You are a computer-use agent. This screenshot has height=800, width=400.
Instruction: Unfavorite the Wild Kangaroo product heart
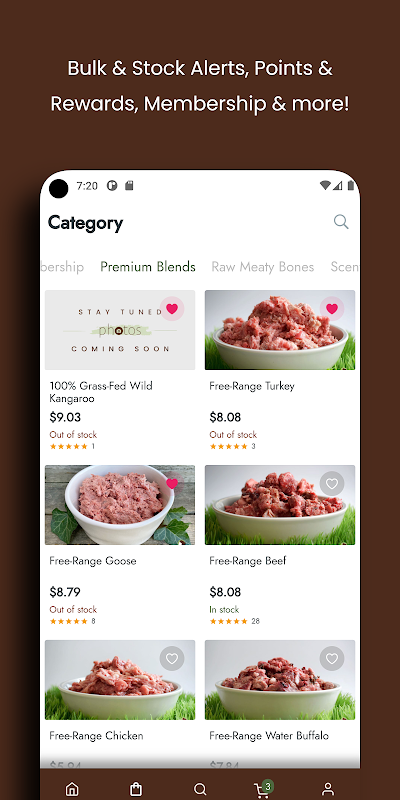click(172, 309)
